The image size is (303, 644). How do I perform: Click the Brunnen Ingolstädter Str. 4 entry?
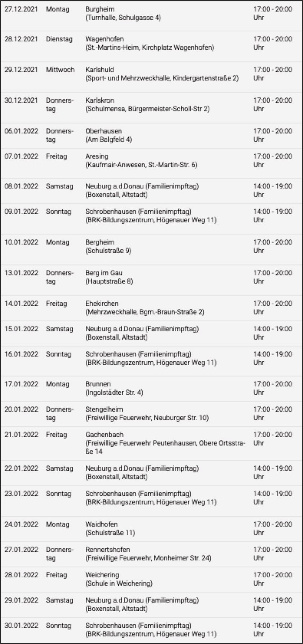click(114, 388)
